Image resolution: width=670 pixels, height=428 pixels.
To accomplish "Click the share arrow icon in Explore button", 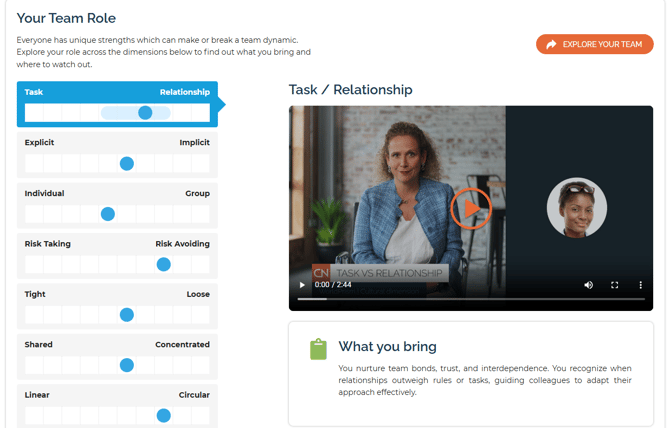I will (551, 44).
